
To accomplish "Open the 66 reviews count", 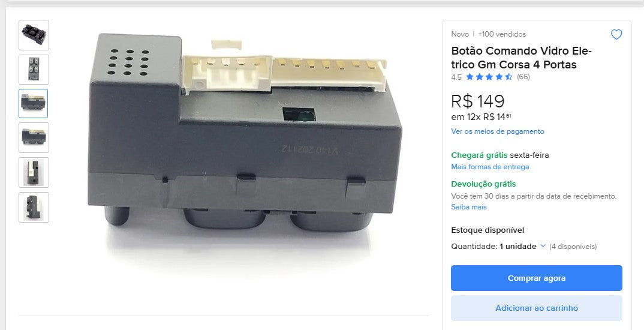I will pyautogui.click(x=523, y=77).
